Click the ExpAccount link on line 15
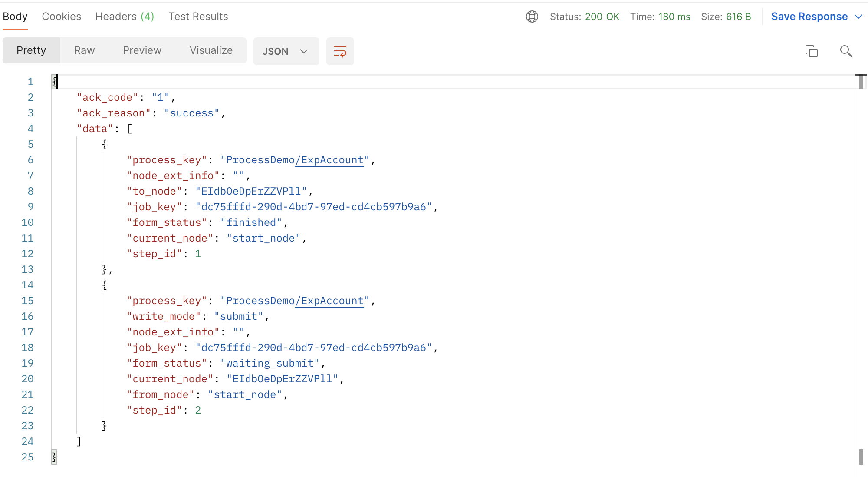The height and width of the screenshot is (477, 868). tap(329, 301)
